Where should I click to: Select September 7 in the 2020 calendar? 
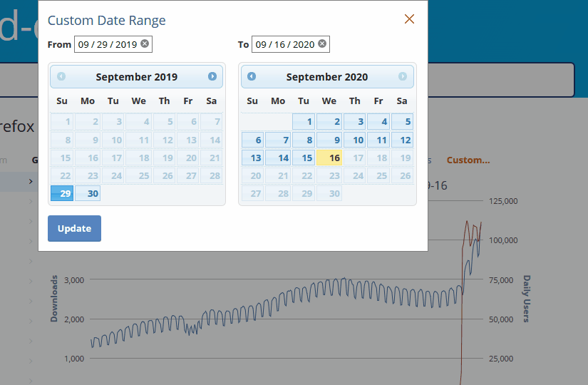click(x=278, y=140)
